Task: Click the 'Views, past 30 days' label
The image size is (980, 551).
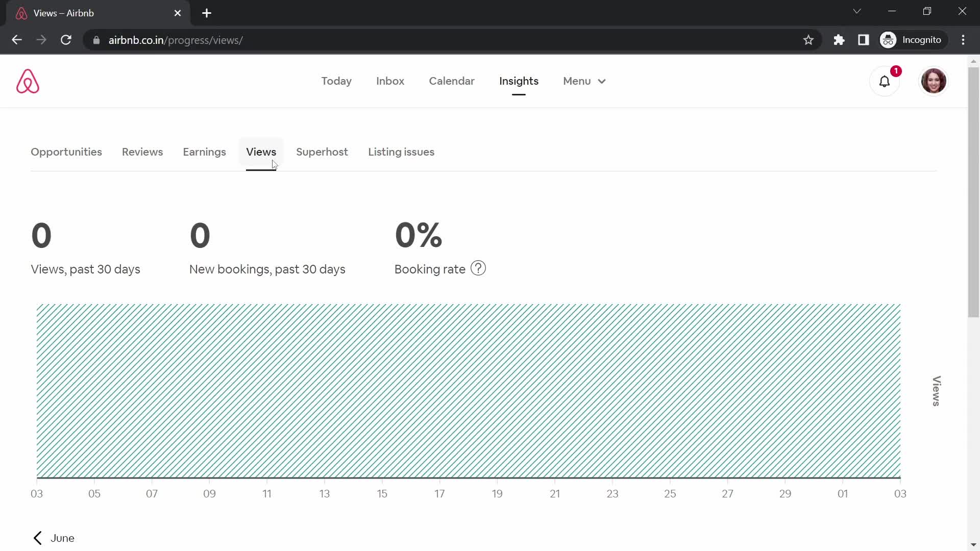Action: coord(85,269)
